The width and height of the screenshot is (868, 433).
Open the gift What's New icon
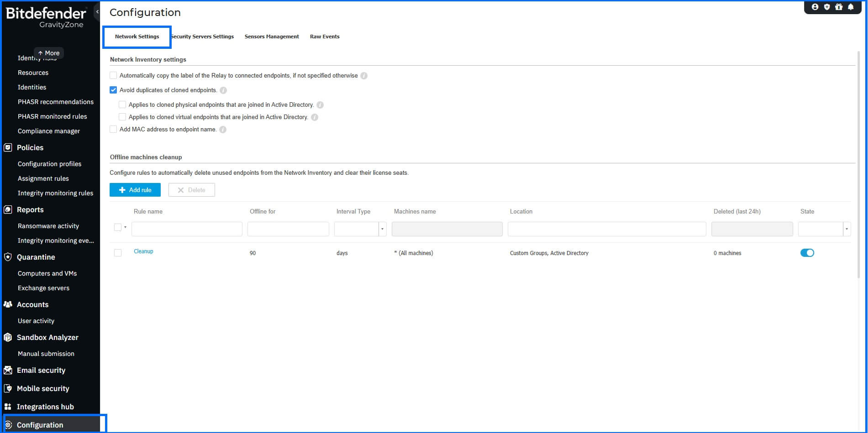click(839, 7)
